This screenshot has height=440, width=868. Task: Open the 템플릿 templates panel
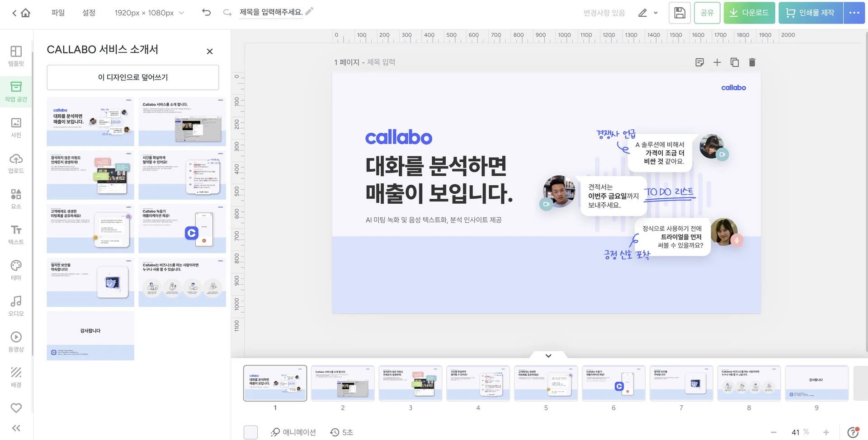tap(16, 56)
